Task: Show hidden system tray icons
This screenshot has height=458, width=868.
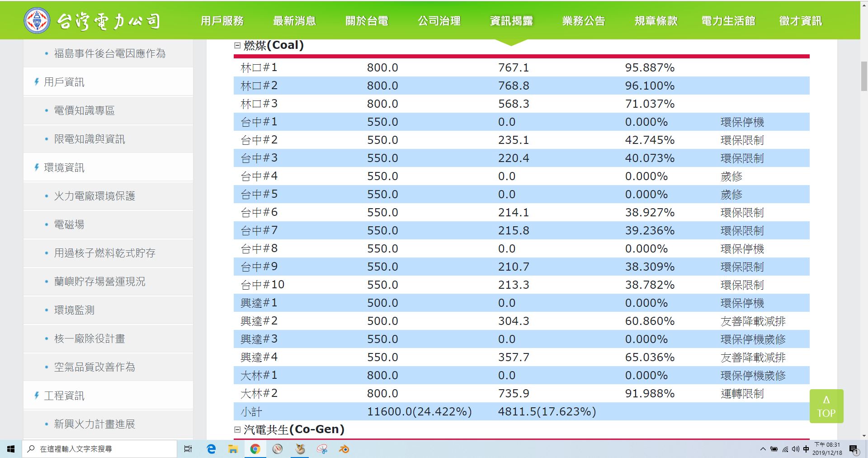Action: pyautogui.click(x=763, y=449)
